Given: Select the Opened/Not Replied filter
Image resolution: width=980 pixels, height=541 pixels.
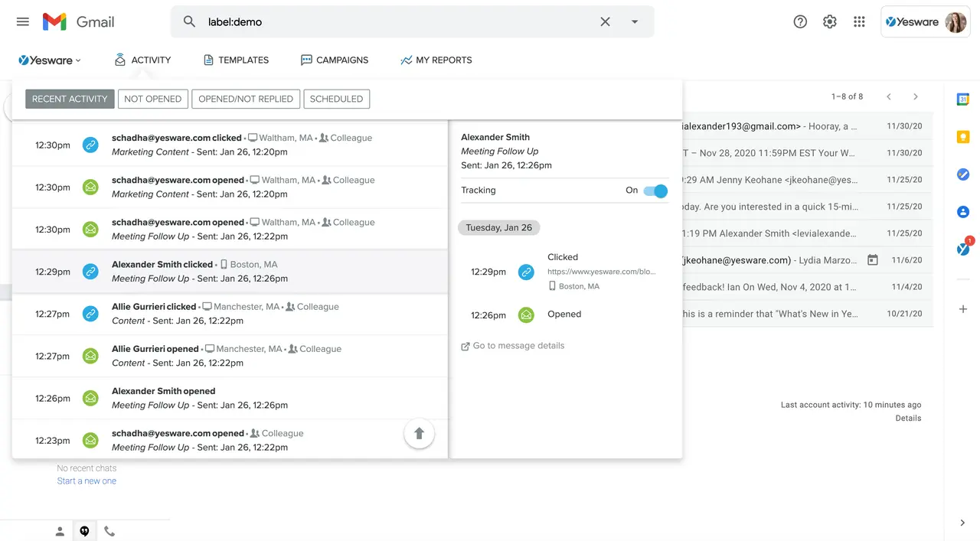Looking at the screenshot, I should click(x=246, y=99).
